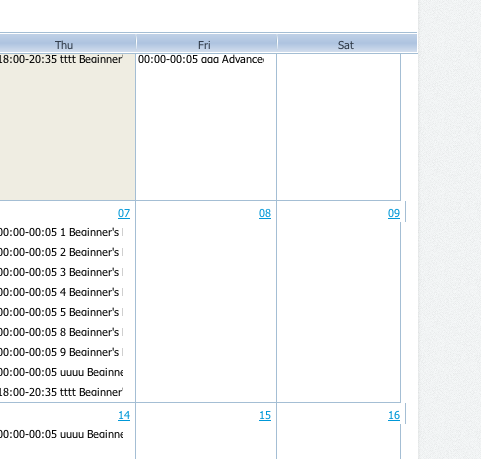Image resolution: width=481 pixels, height=459 pixels.
Task: Open day 09 date link
Action: coord(394,213)
